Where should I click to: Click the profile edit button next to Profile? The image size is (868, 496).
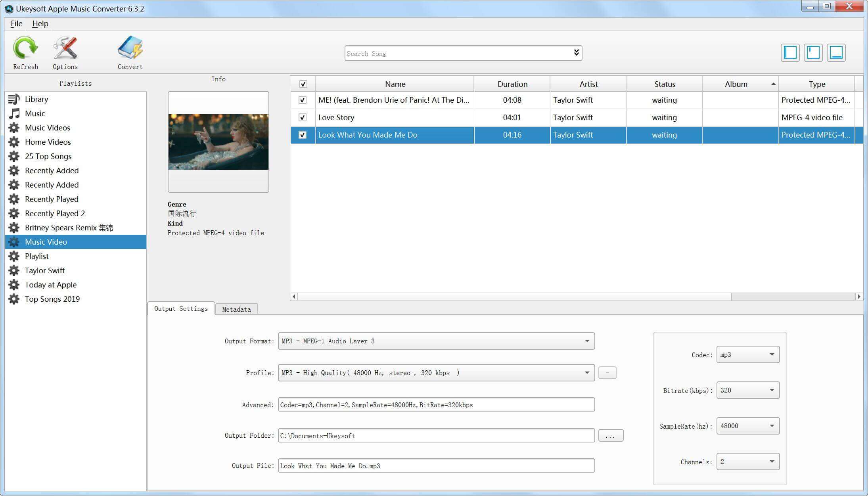(x=607, y=373)
